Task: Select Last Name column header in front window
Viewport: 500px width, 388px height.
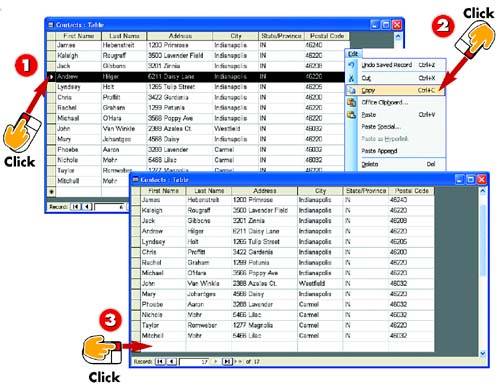Action: pyautogui.click(x=209, y=191)
